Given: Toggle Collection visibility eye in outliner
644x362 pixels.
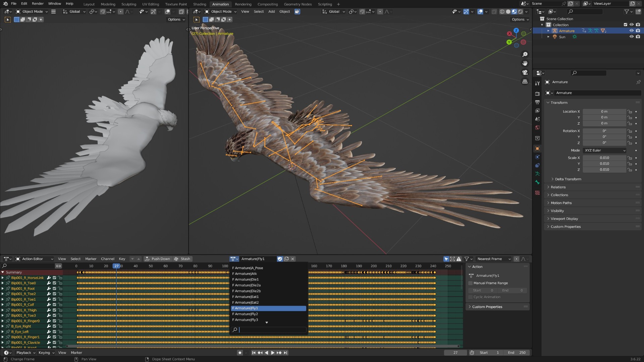Looking at the screenshot, I should (632, 25).
